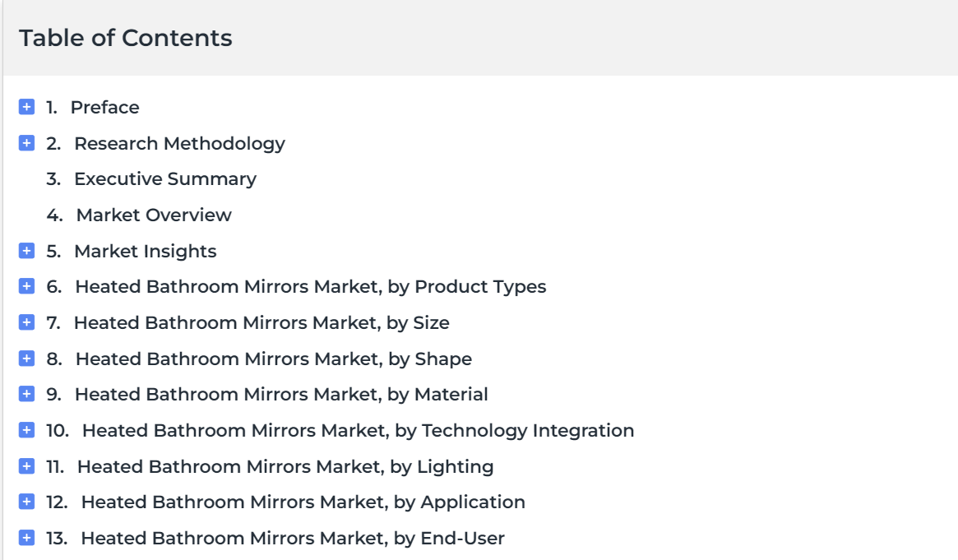
Task: Select Executive Summary entry
Action: tap(165, 179)
